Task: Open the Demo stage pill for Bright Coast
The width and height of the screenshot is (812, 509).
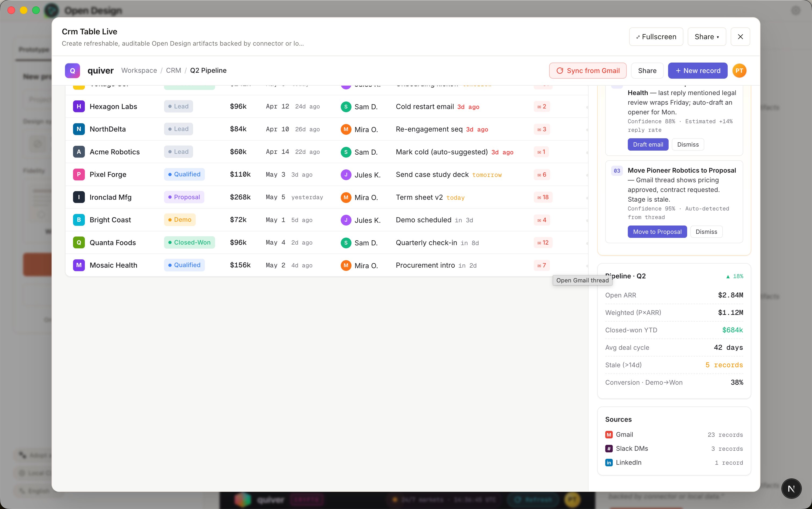Action: [179, 220]
